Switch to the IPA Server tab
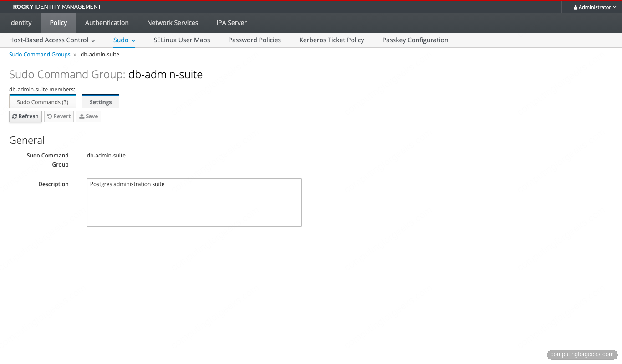 231,23
